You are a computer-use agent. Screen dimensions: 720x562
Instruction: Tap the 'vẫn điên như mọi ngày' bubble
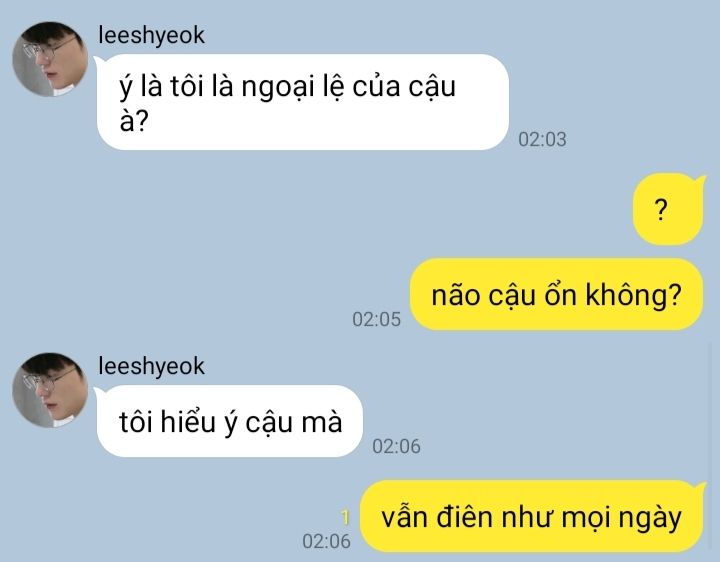532,516
